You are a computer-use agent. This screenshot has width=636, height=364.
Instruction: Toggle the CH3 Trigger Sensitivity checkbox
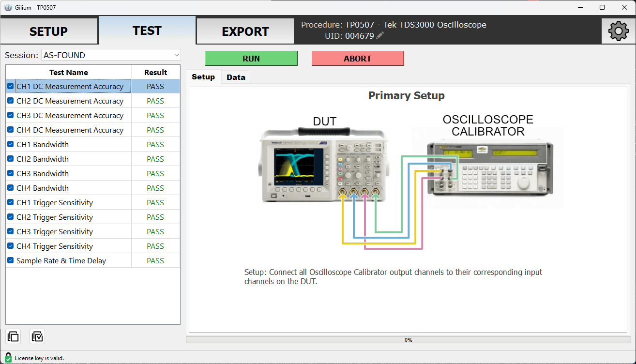11,231
